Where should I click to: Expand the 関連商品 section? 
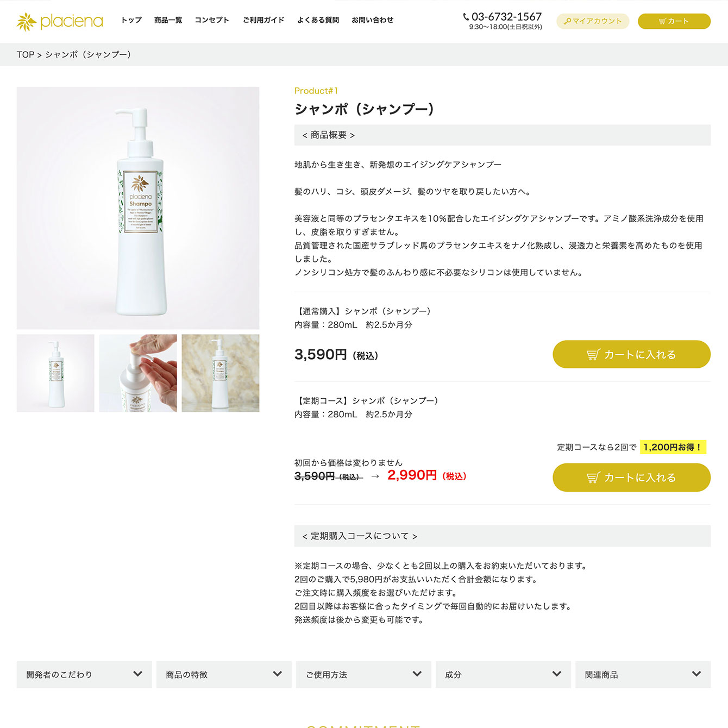point(643,674)
